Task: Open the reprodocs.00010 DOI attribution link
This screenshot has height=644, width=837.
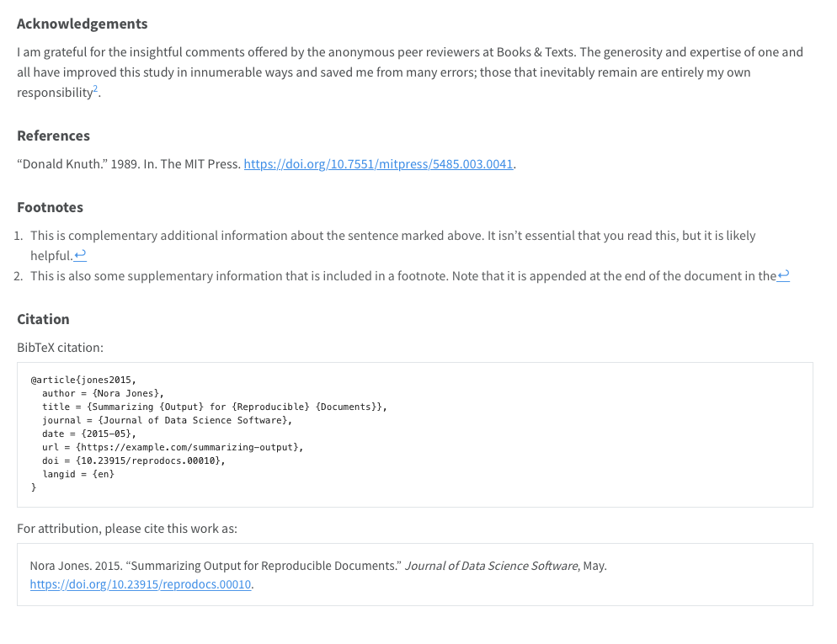Action: click(141, 584)
